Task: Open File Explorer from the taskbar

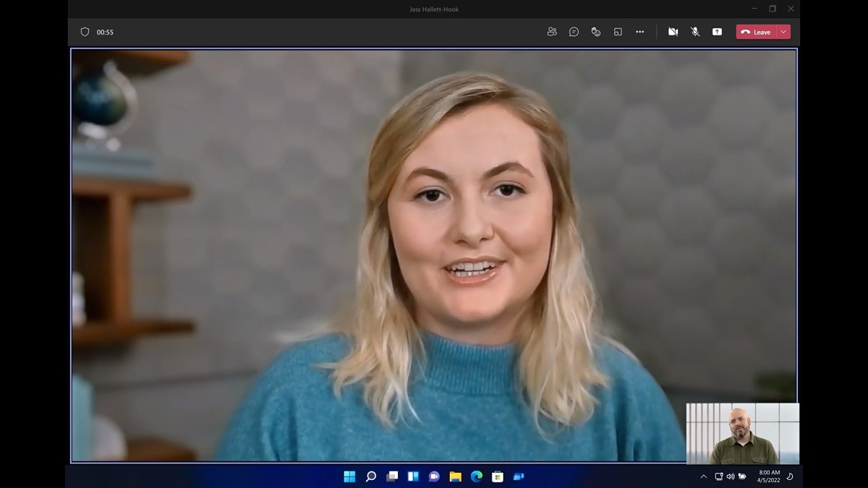Action: point(455,476)
